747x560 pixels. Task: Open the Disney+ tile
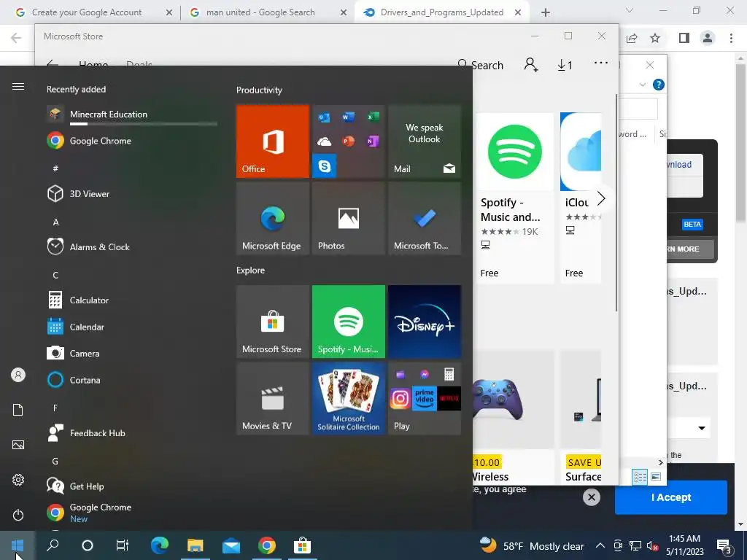[425, 322]
